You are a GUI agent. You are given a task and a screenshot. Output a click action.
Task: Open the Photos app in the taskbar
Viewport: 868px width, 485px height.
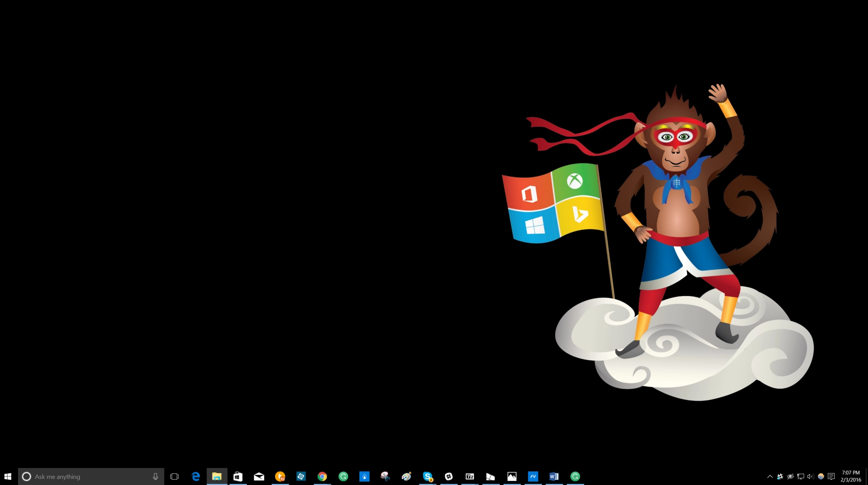pos(512,477)
